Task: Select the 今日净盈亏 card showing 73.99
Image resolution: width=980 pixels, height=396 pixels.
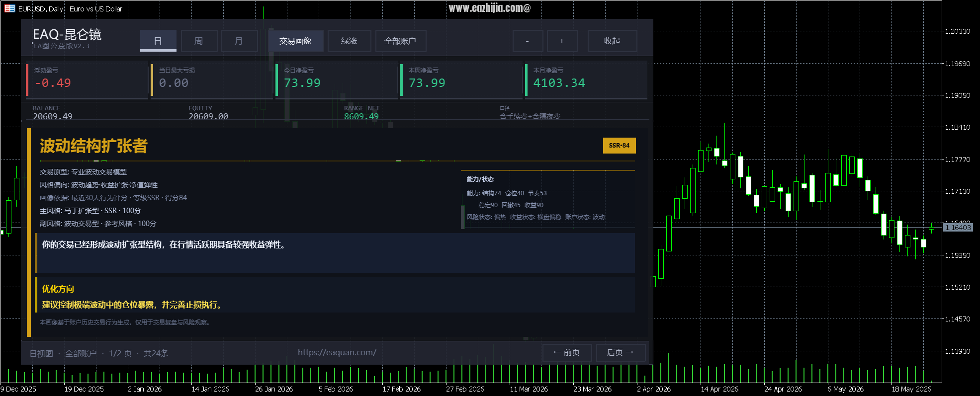Action: [337, 79]
